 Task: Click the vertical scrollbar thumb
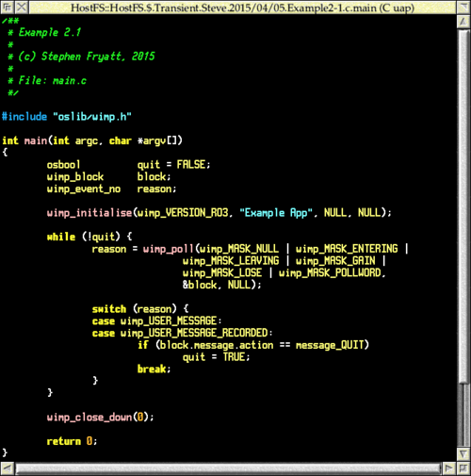[x=463, y=206]
